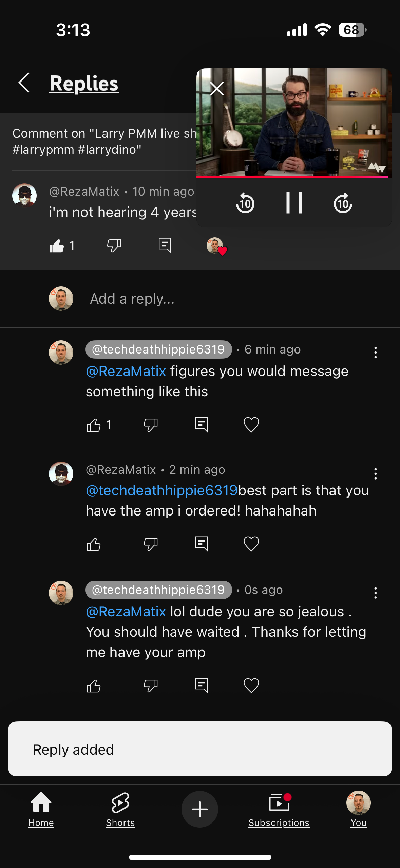Open options menu for RezaMatix's amp reply

(x=375, y=473)
